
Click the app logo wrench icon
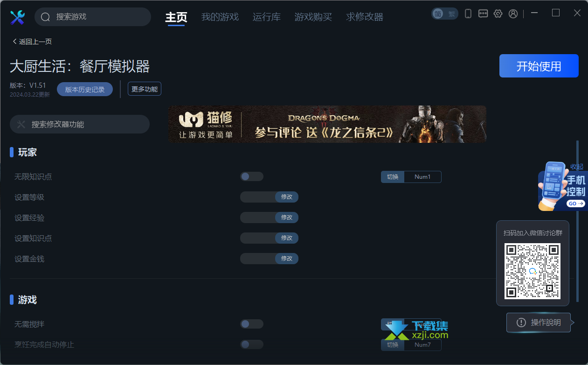click(17, 17)
